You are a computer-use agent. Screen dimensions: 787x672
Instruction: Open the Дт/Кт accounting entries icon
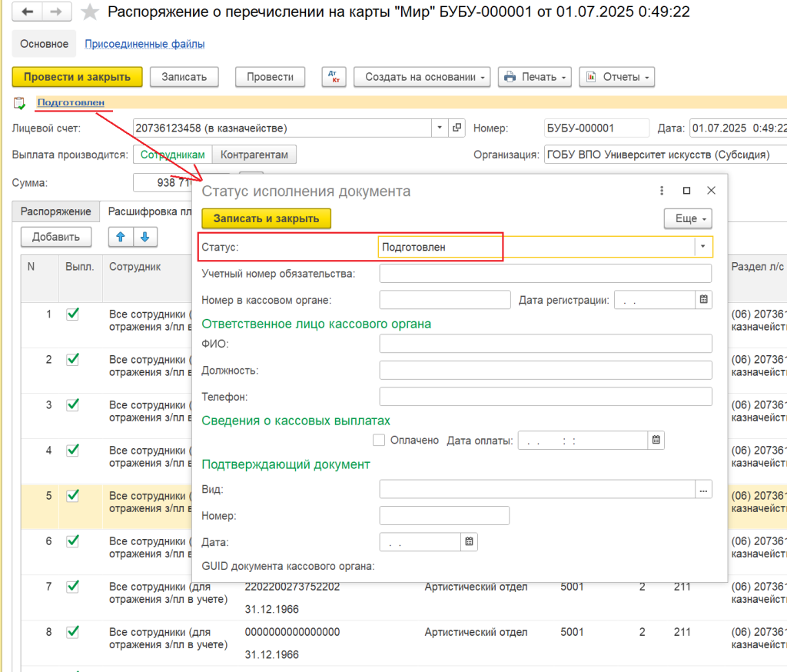334,77
